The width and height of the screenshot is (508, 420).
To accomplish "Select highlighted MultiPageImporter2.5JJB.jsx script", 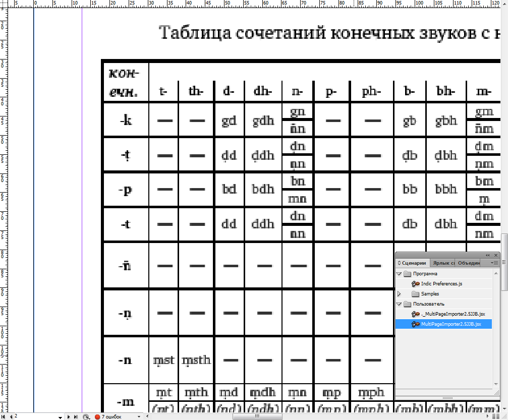I will pyautogui.click(x=451, y=324).
